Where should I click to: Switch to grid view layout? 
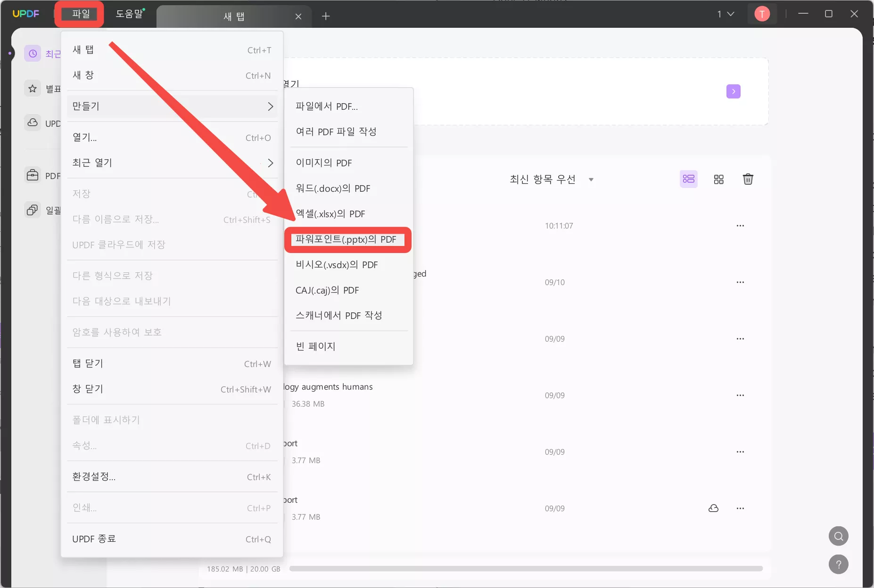(x=718, y=179)
